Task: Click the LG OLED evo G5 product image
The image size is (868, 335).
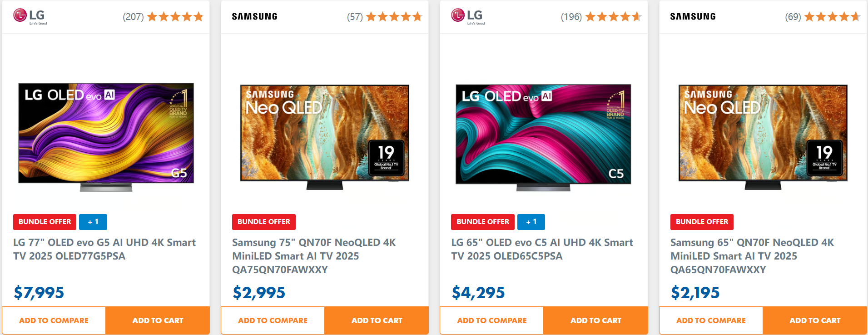Action: (x=106, y=135)
